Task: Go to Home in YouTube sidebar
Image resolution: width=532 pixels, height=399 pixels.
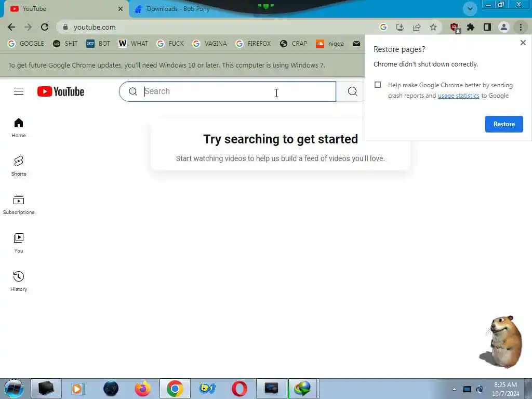Action: click(x=19, y=128)
